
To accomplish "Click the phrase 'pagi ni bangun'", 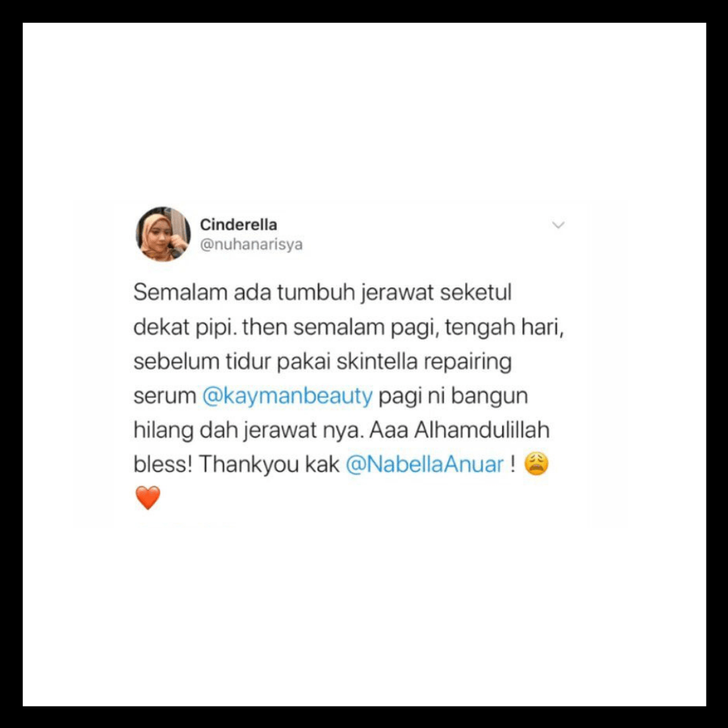I will (453, 396).
